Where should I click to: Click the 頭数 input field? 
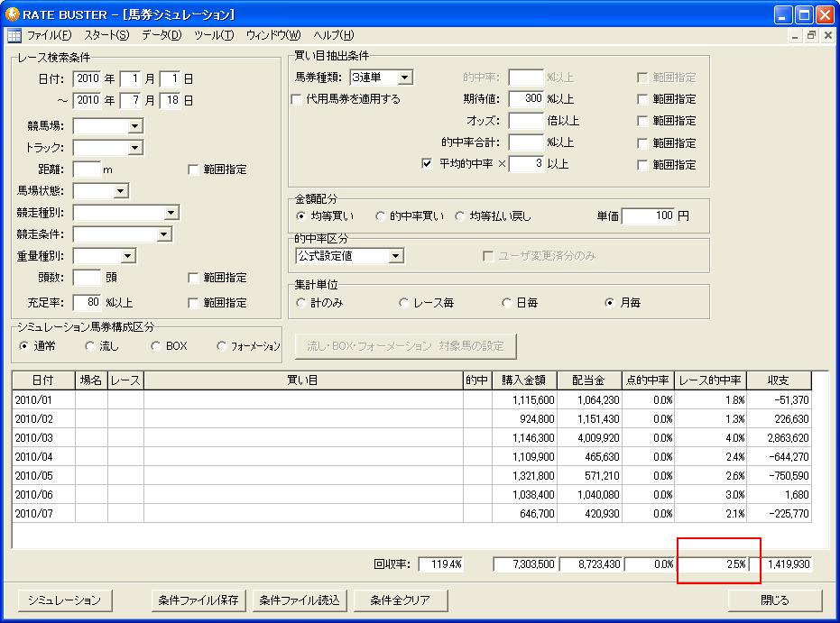pyautogui.click(x=87, y=278)
